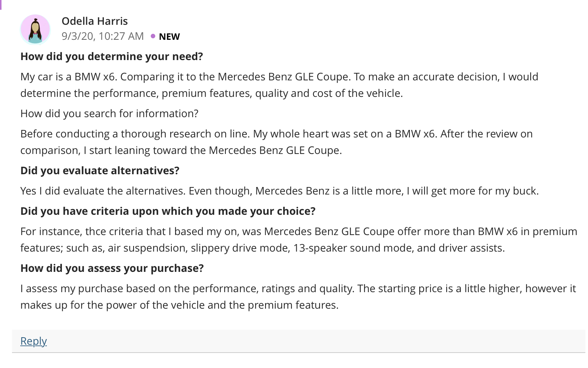Image resolution: width=588 pixels, height=368 pixels.
Task: Click the 'How did you search for information?' line
Action: (109, 113)
